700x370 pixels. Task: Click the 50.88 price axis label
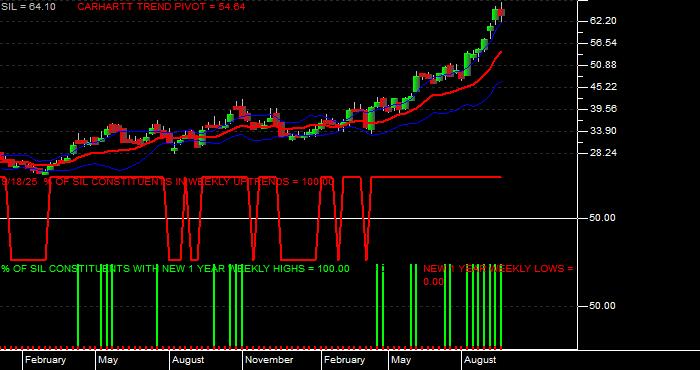tap(603, 65)
